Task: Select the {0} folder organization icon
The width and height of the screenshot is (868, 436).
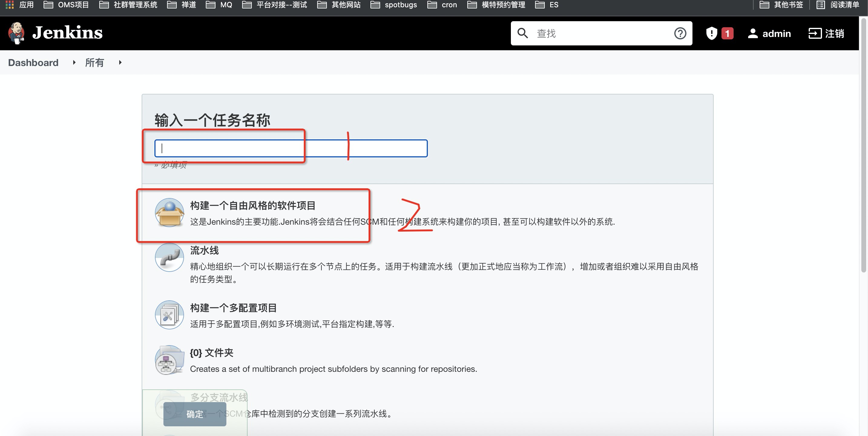Action: click(x=169, y=360)
